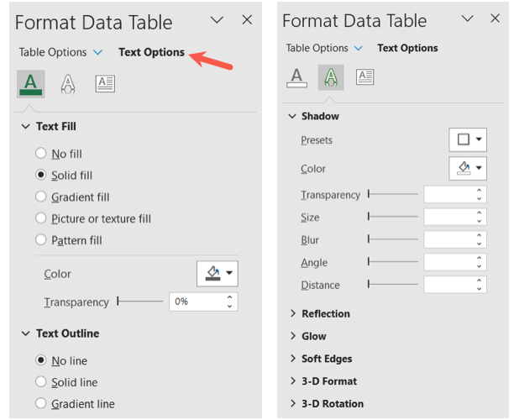The height and width of the screenshot is (420, 519).
Task: Choose the No fill option
Action: [x=41, y=154]
